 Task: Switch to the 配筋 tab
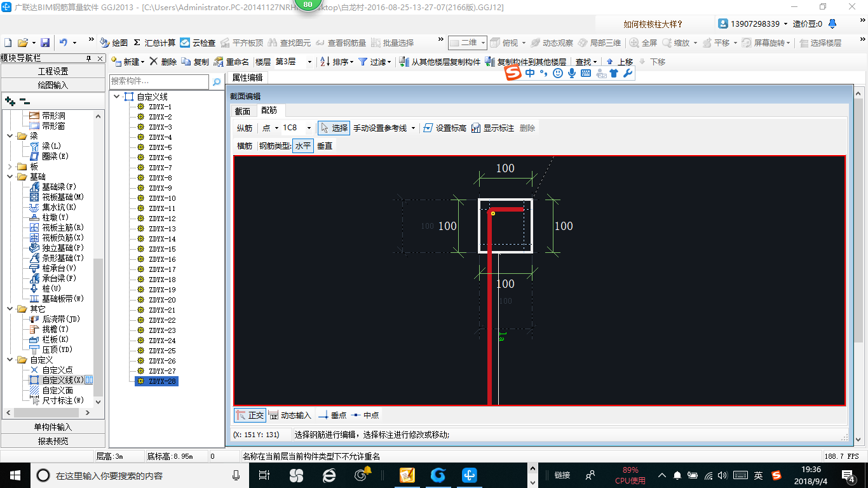click(269, 111)
